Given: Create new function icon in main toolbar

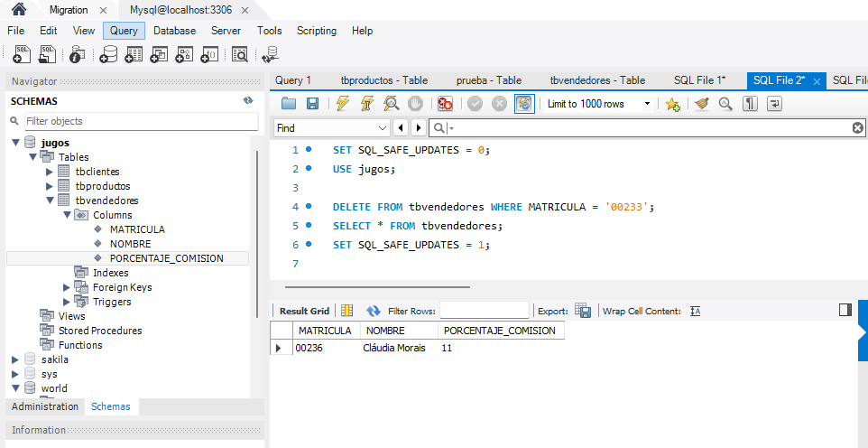Looking at the screenshot, I should click(x=209, y=54).
